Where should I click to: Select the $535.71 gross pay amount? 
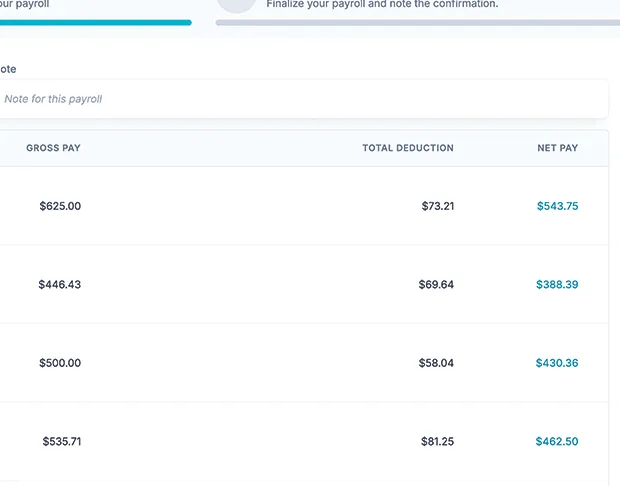(62, 441)
